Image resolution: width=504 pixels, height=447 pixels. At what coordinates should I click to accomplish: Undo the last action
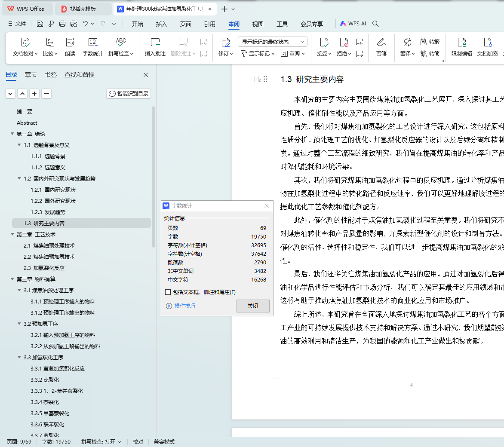pos(85,24)
